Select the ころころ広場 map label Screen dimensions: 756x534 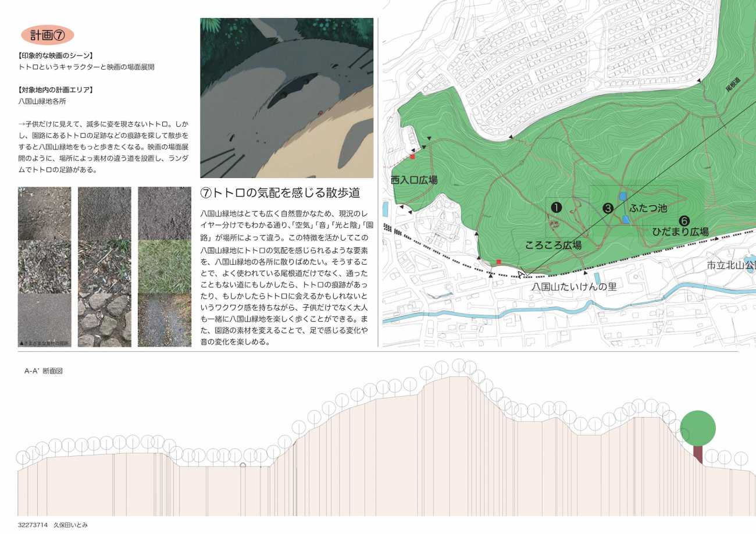[552, 245]
